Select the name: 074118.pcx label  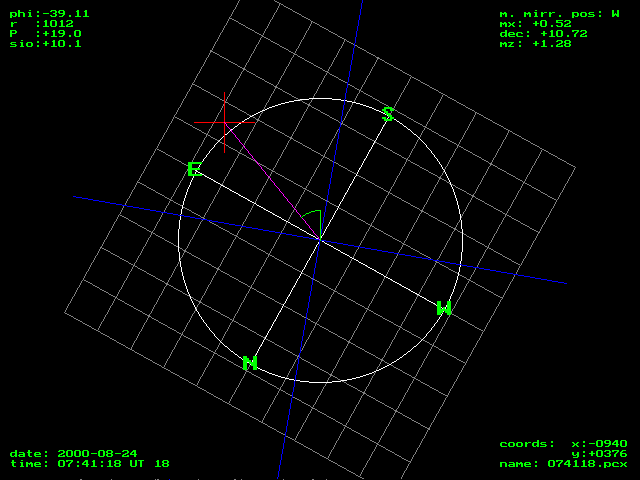pos(563,464)
